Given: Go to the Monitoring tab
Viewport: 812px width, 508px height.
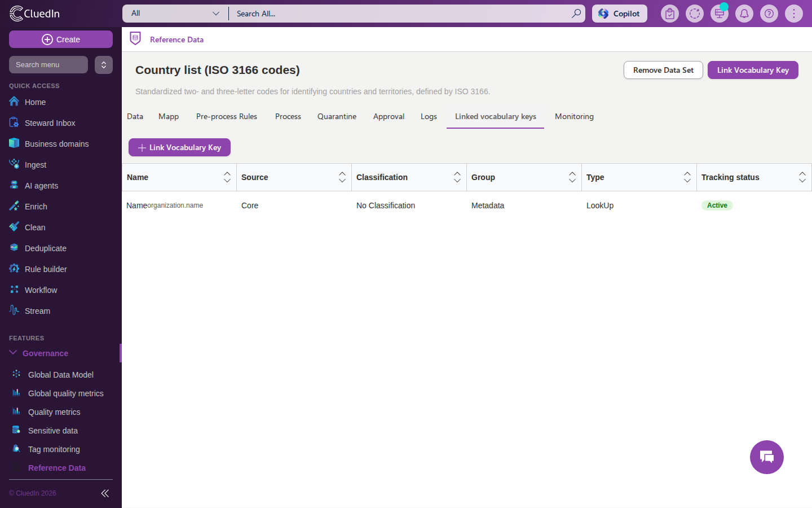Looking at the screenshot, I should click(x=574, y=116).
